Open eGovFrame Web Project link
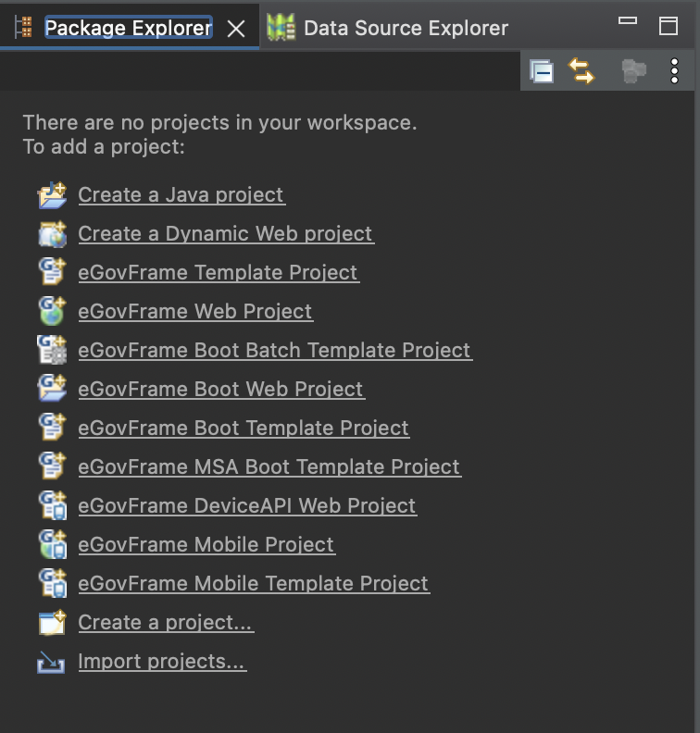The image size is (700, 733). tap(195, 311)
